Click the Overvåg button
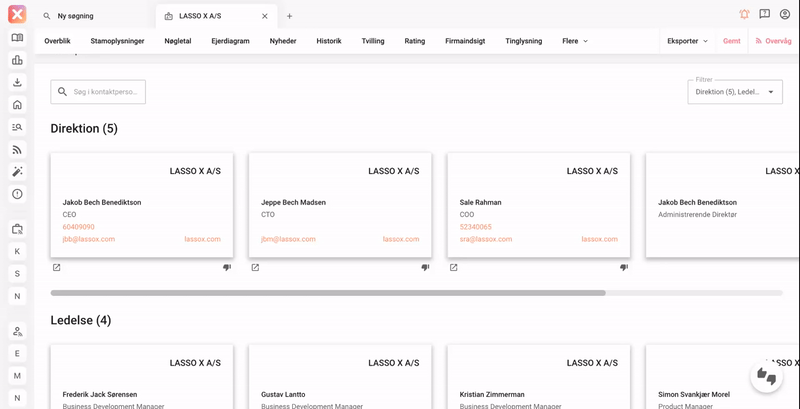Viewport: 800px width, 409px height. pos(773,41)
